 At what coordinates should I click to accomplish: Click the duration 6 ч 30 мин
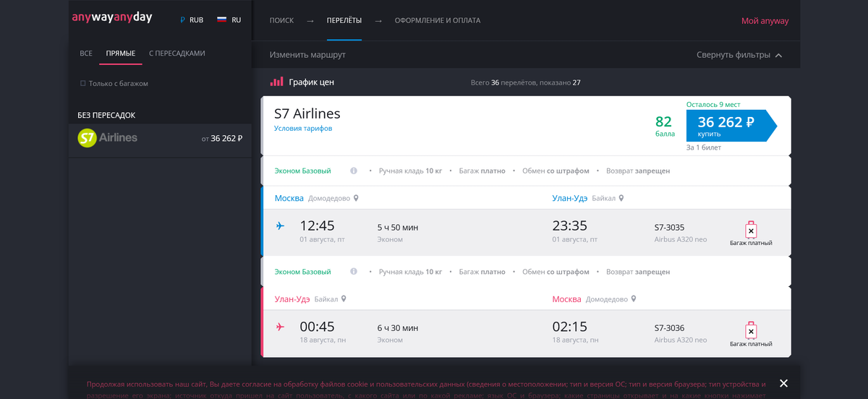click(x=398, y=328)
